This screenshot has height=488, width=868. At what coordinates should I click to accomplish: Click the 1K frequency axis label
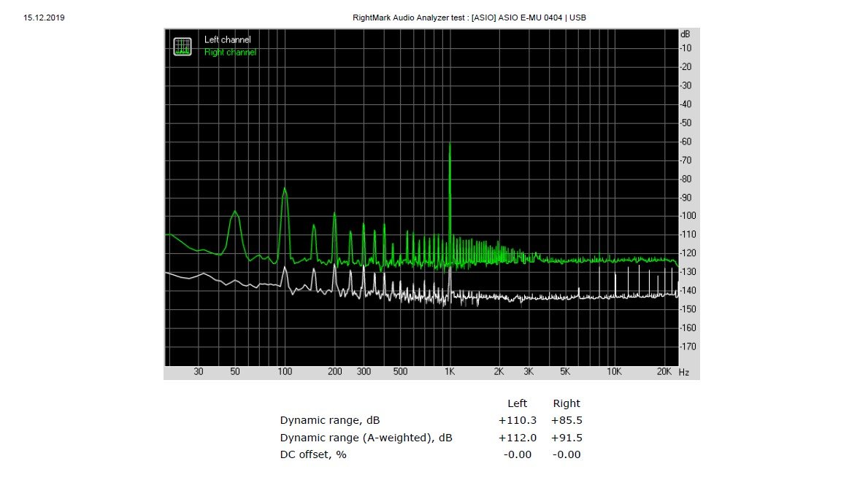click(450, 372)
